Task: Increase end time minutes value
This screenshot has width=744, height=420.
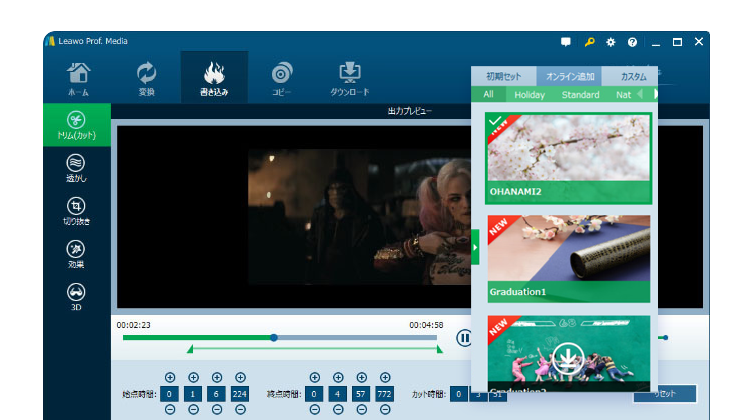Action: point(338,377)
